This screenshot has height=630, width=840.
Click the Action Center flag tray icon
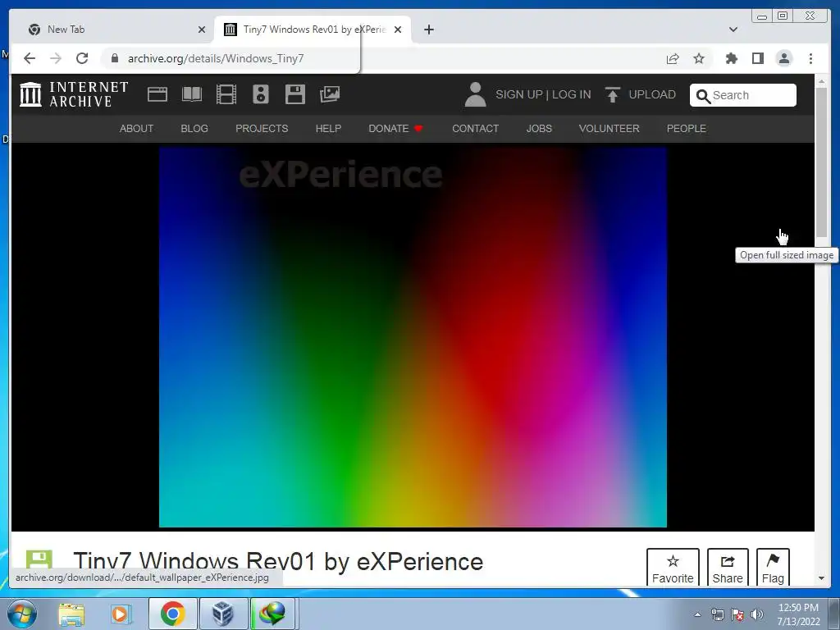point(737,614)
